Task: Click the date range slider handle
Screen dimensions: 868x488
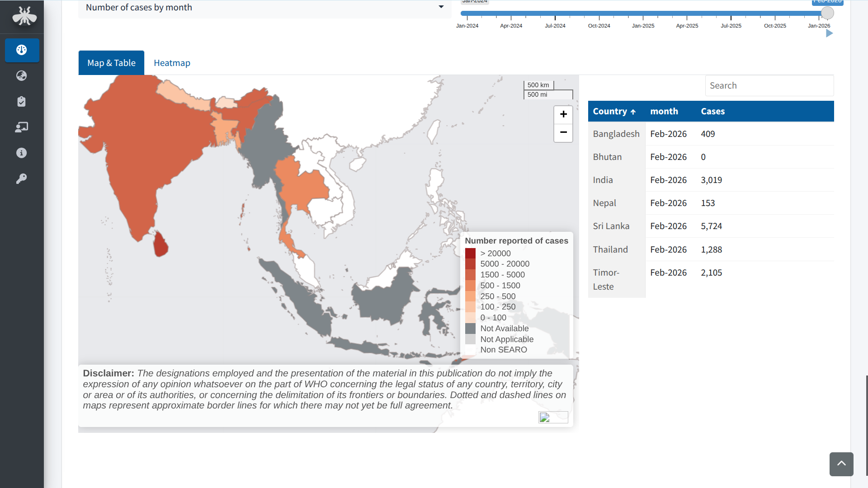Action: point(827,13)
